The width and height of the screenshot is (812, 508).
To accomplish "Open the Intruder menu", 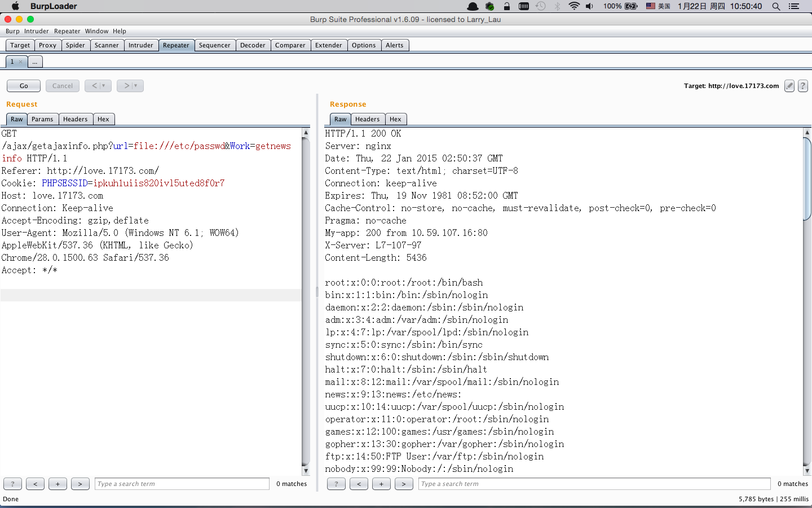I will click(x=37, y=31).
